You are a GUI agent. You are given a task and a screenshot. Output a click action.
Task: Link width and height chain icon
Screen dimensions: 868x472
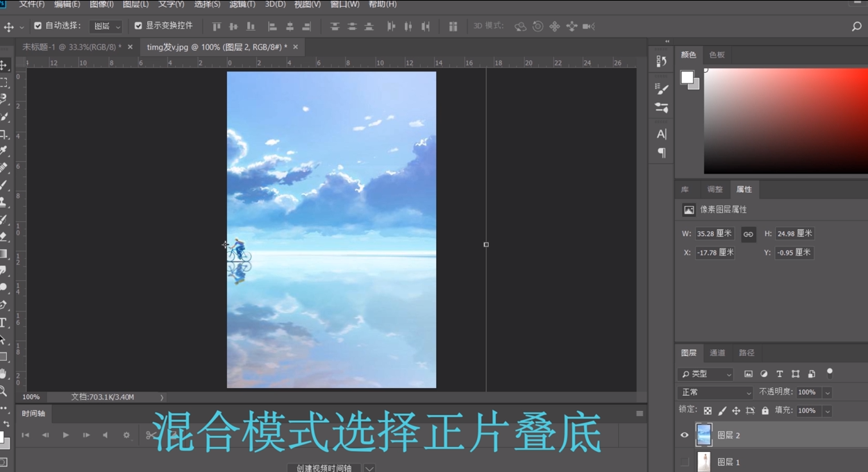pos(748,234)
